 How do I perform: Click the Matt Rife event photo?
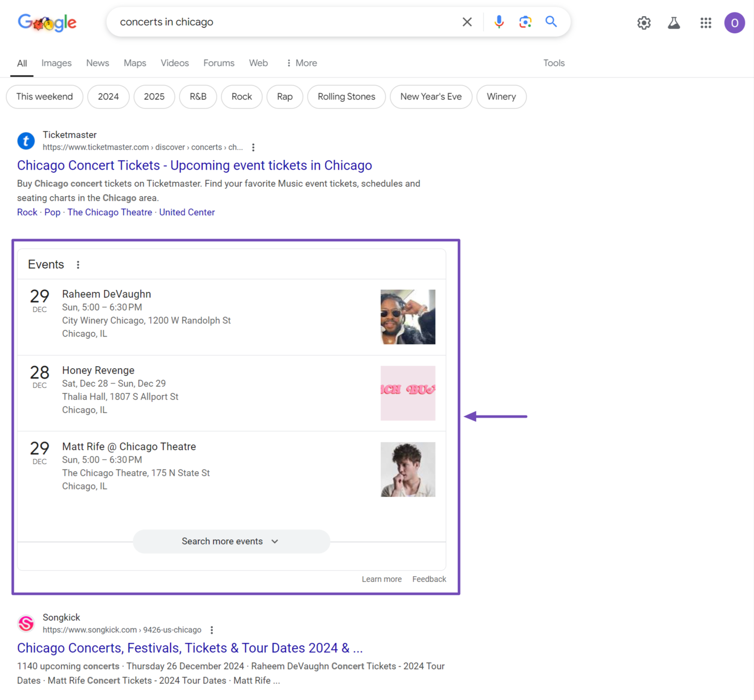[x=408, y=470]
